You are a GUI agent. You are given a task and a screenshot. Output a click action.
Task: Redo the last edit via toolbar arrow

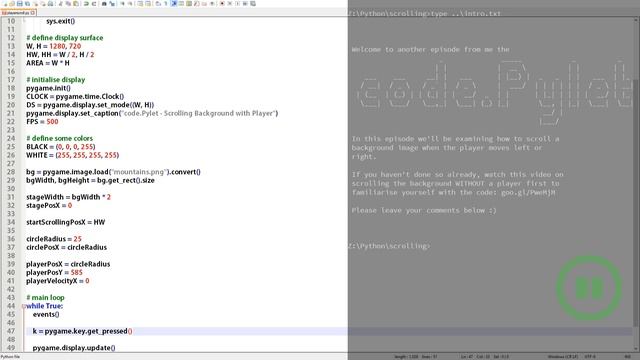click(94, 4)
